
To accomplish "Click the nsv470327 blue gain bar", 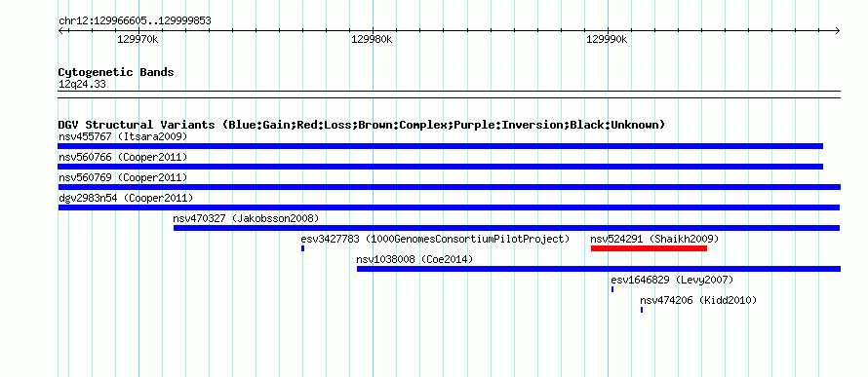I will pos(506,228).
